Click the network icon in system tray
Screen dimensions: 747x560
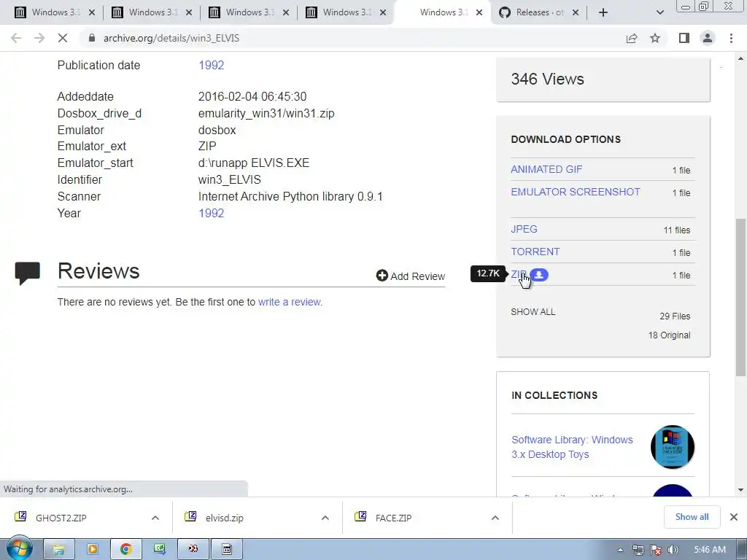(638, 550)
